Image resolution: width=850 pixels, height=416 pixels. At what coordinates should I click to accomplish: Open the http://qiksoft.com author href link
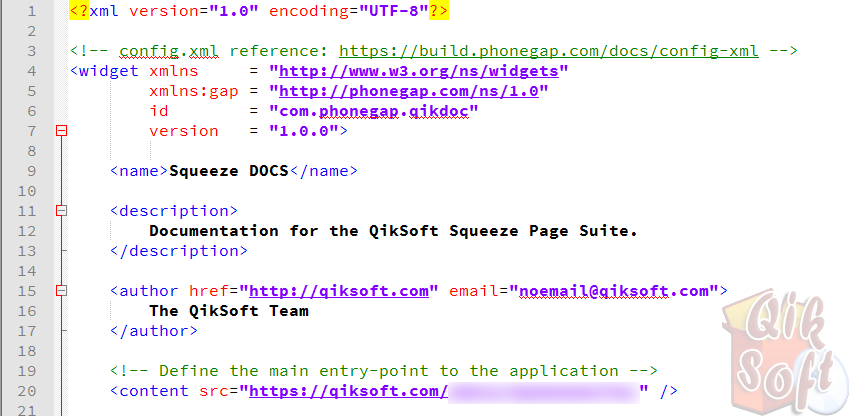point(339,291)
